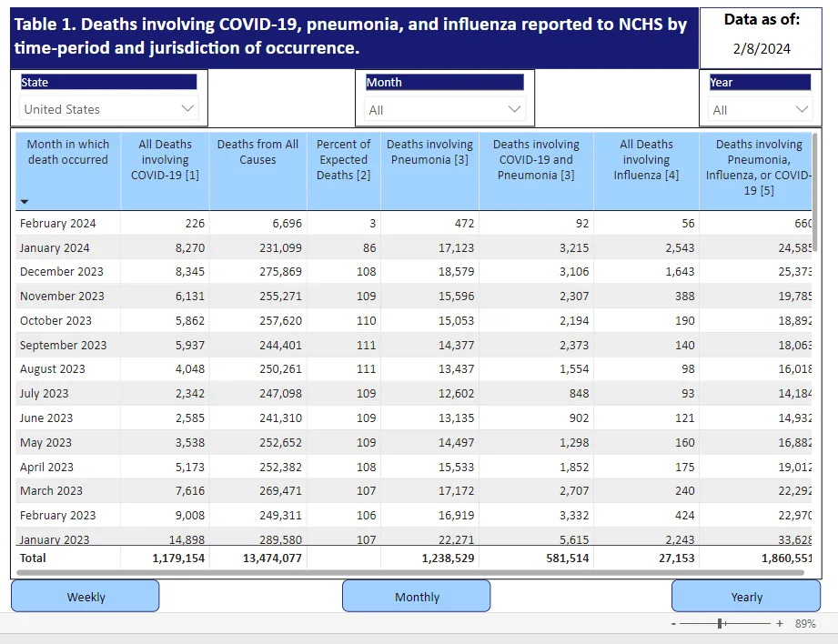838x644 pixels.
Task: Click the zoom out minus icon
Action: coord(673,624)
